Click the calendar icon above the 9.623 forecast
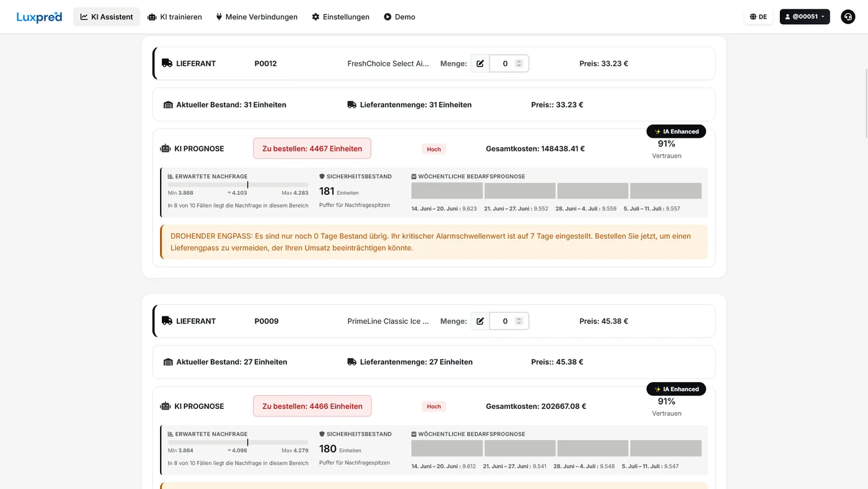868x489 pixels. [414, 176]
